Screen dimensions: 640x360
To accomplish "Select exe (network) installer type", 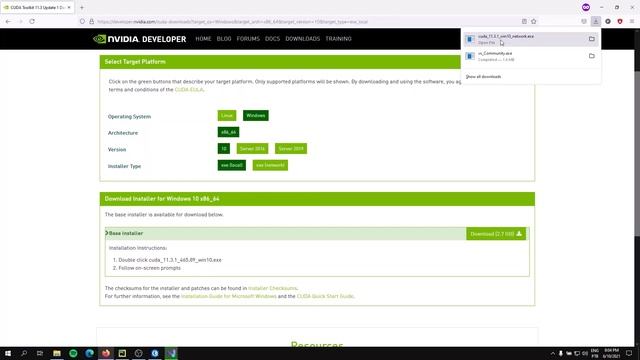I will click(270, 165).
